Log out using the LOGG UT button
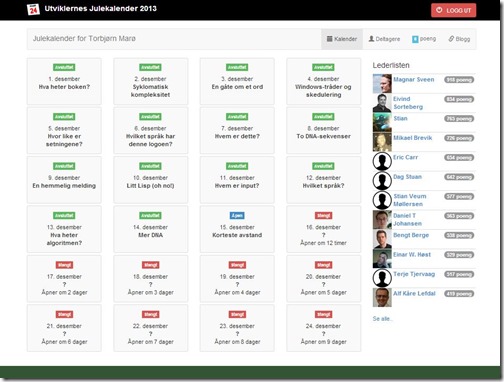 453,10
